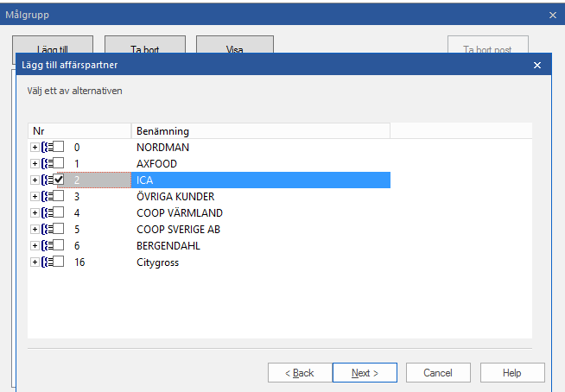The height and width of the screenshot is (392, 565).
Task: Select the COOP SVERIGE AB row text
Action: (178, 229)
